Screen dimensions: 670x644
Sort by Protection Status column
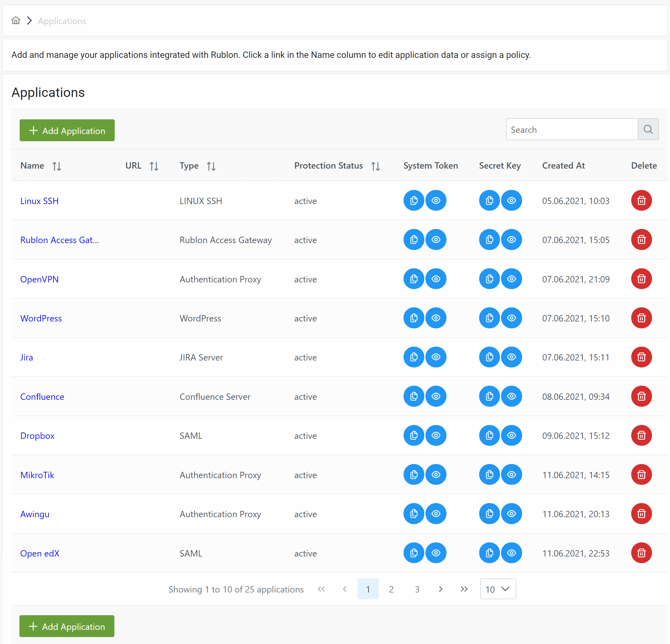[x=375, y=166]
